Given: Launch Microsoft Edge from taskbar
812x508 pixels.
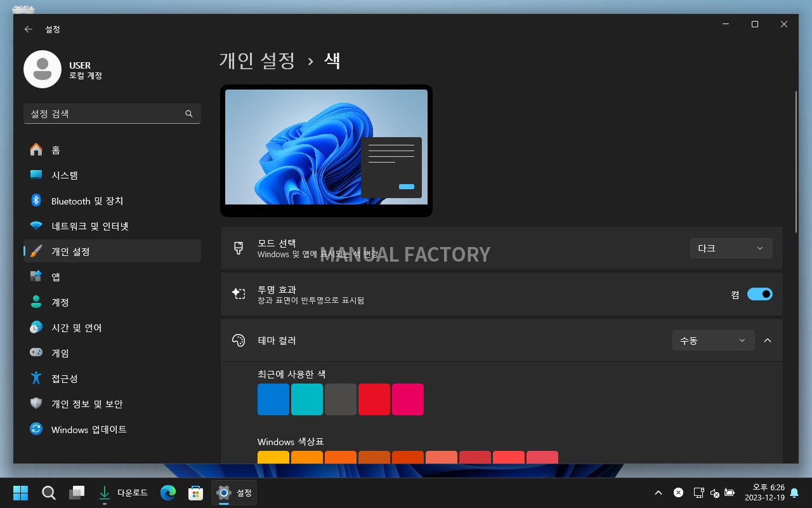Looking at the screenshot, I should 167,493.
